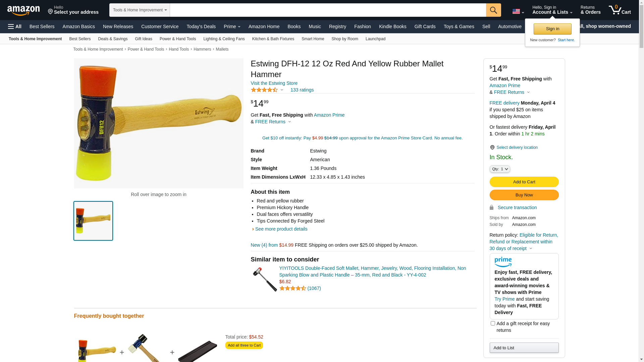Screen dimensions: 644x362
Task: Click the Add to Cart button
Action: click(x=524, y=182)
